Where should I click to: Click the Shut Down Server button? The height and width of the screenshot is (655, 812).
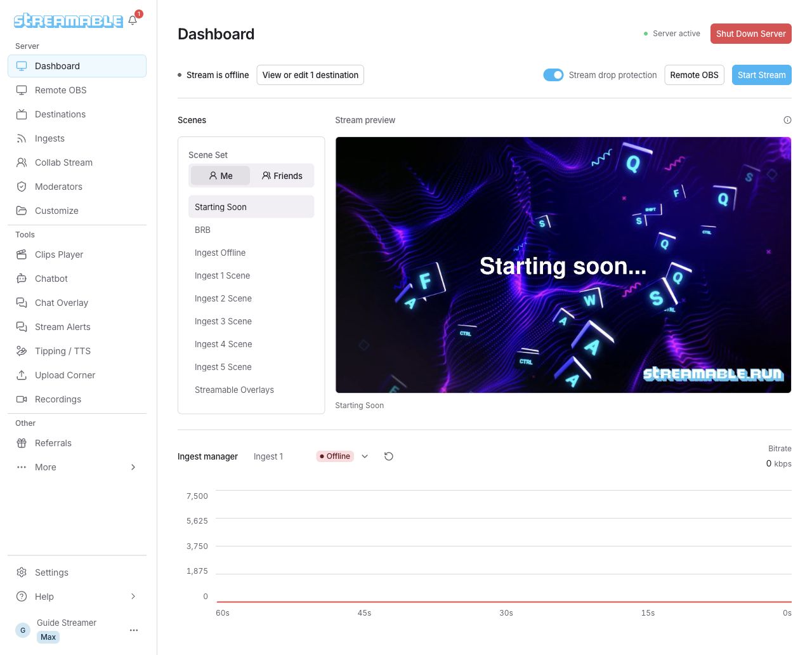point(751,34)
